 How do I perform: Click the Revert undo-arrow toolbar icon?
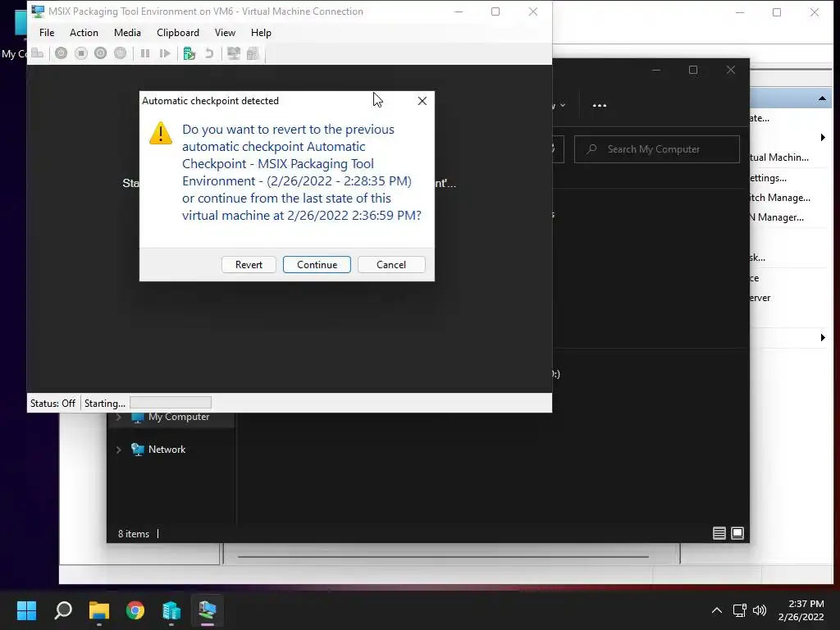[x=209, y=53]
